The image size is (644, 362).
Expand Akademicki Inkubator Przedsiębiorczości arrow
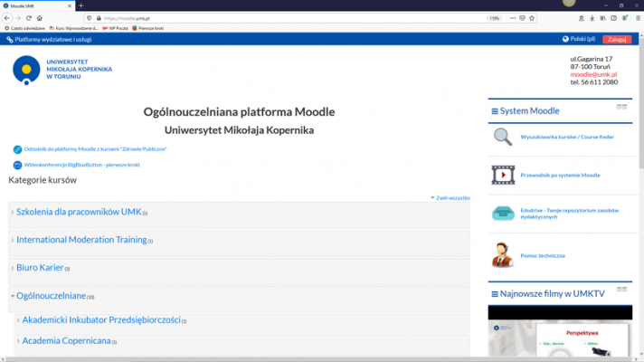click(x=18, y=320)
